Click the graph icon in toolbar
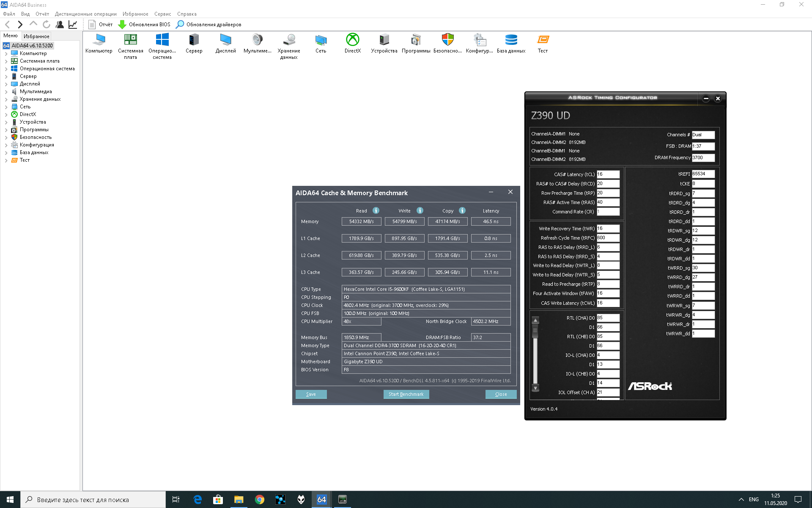The image size is (812, 508). (73, 25)
